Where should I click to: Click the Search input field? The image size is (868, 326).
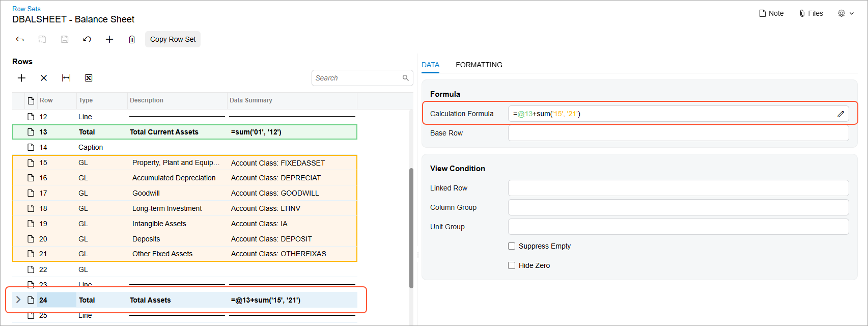[x=358, y=78]
